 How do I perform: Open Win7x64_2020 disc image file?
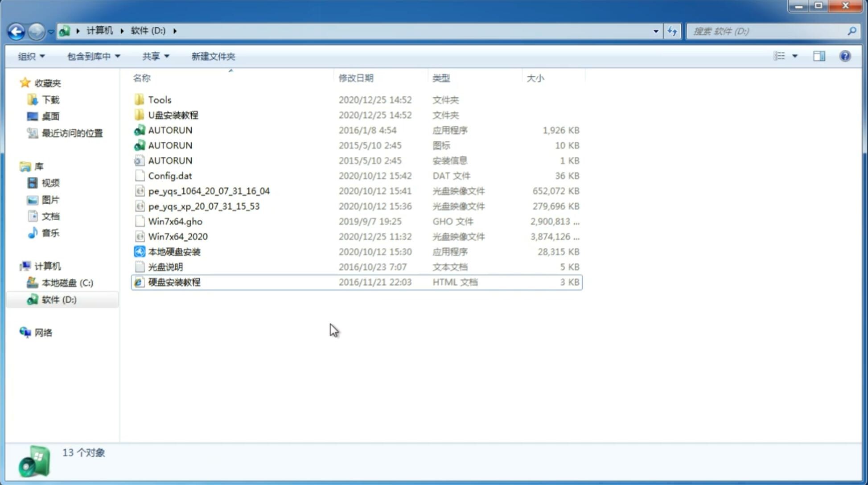[177, 237]
